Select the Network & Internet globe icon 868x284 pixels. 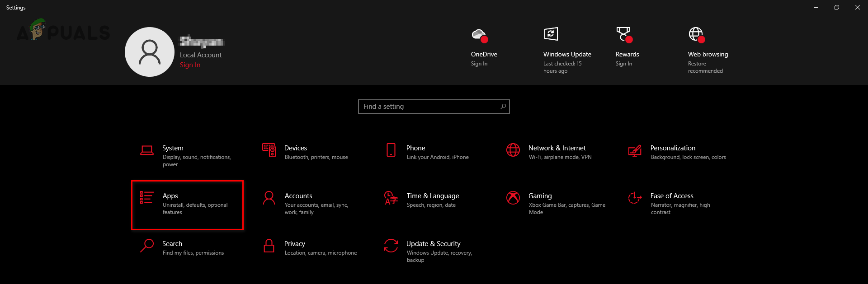pos(513,150)
